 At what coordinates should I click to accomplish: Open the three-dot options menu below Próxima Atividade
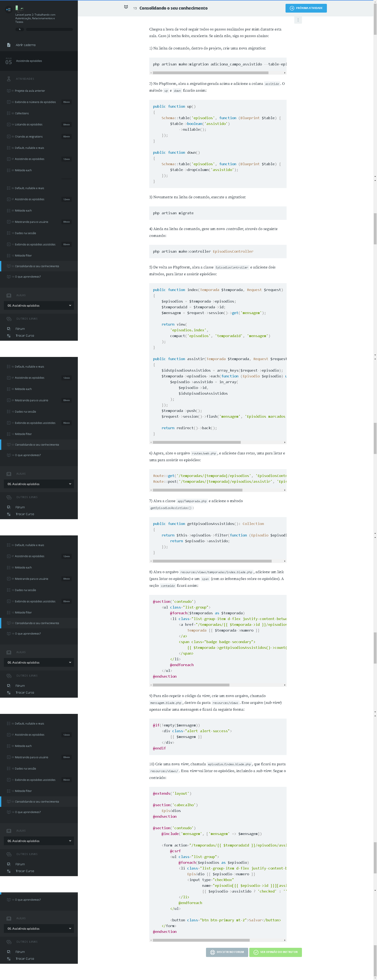[298, 20]
